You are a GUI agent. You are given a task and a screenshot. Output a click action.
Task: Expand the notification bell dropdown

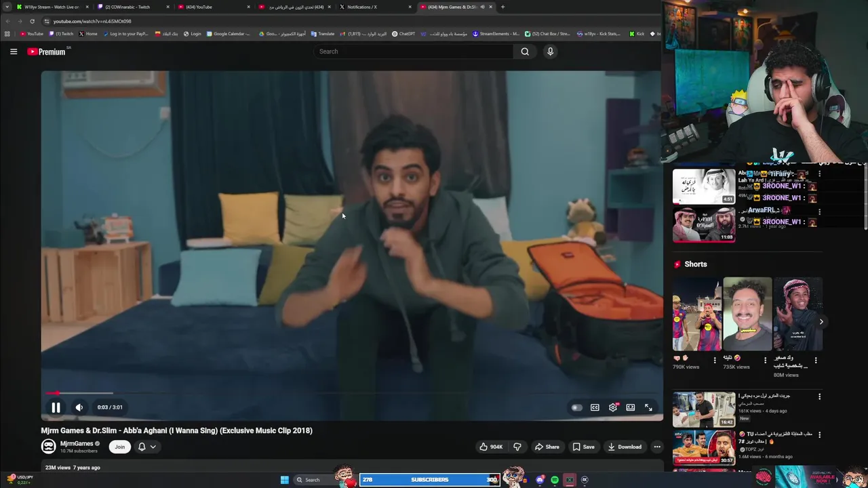147,447
